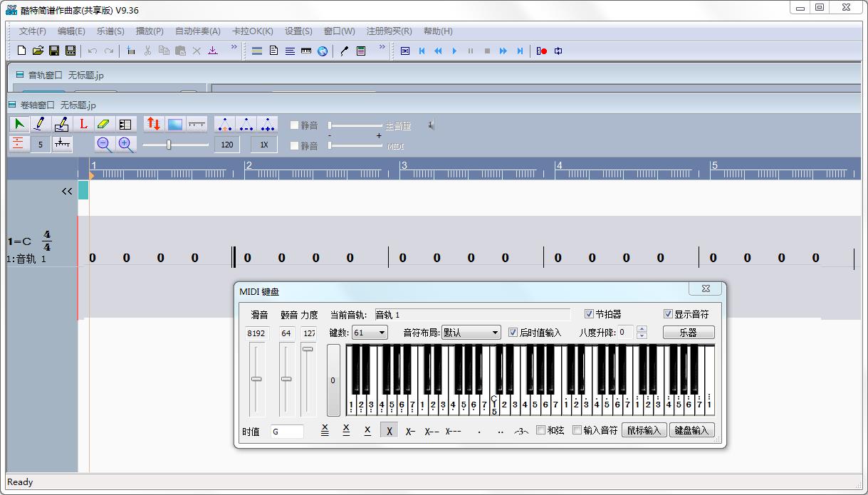Uncheck the 显示音符 option
This screenshot has width=868, height=495.
pos(667,313)
